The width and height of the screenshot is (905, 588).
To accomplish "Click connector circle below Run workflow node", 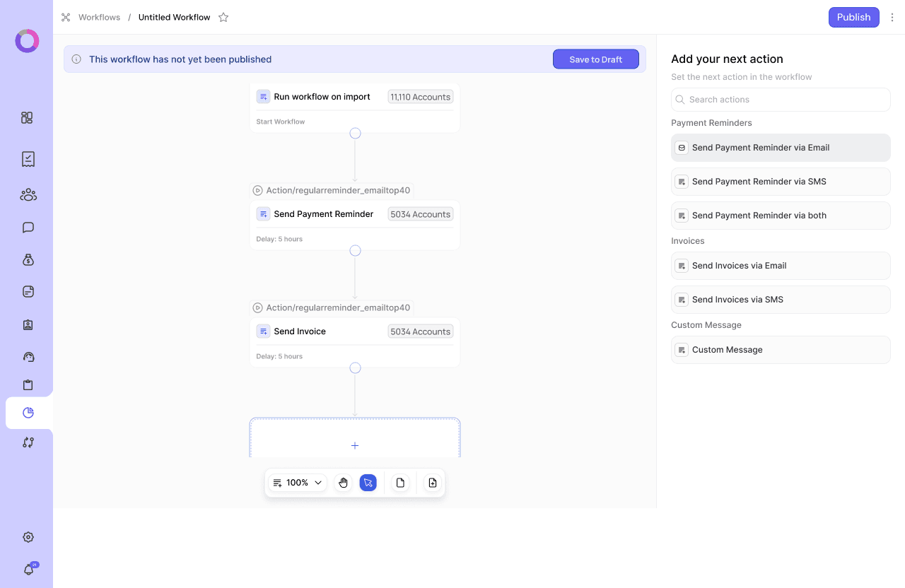I will [355, 133].
